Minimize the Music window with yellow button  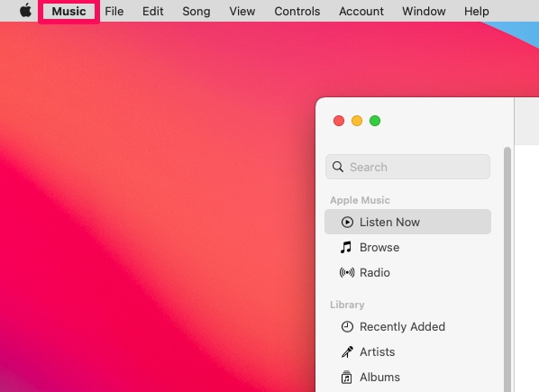[x=357, y=121]
